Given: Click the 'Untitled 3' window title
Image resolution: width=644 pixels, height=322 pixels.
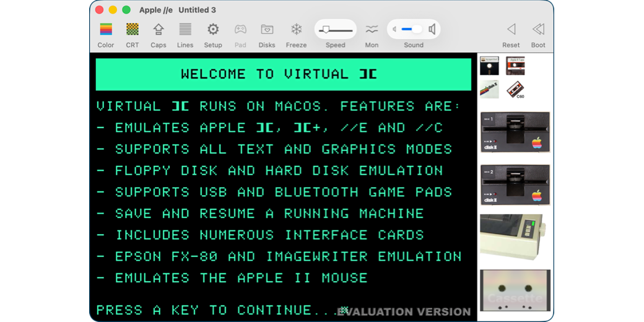Looking at the screenshot, I should click(197, 10).
